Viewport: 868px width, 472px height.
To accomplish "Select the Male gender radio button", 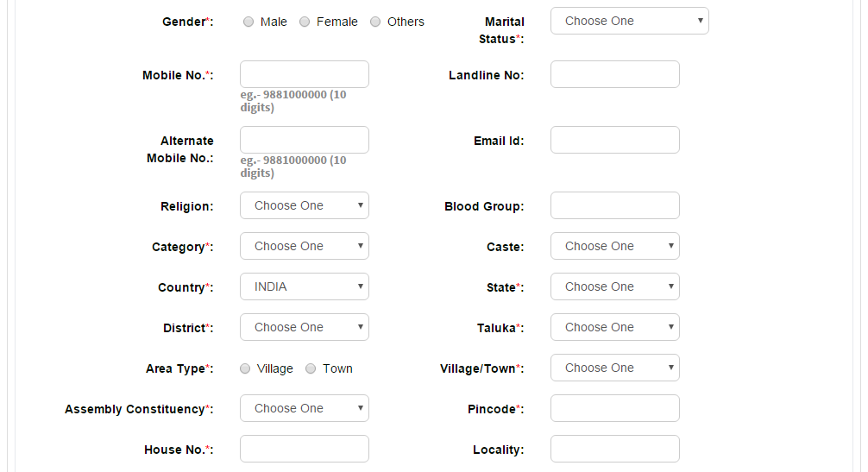I will (x=248, y=22).
